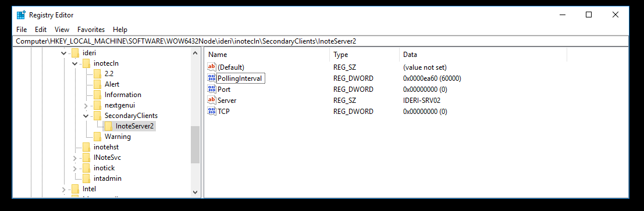The width and height of the screenshot is (644, 211).
Task: Click the Warning folder icon
Action: (97, 137)
